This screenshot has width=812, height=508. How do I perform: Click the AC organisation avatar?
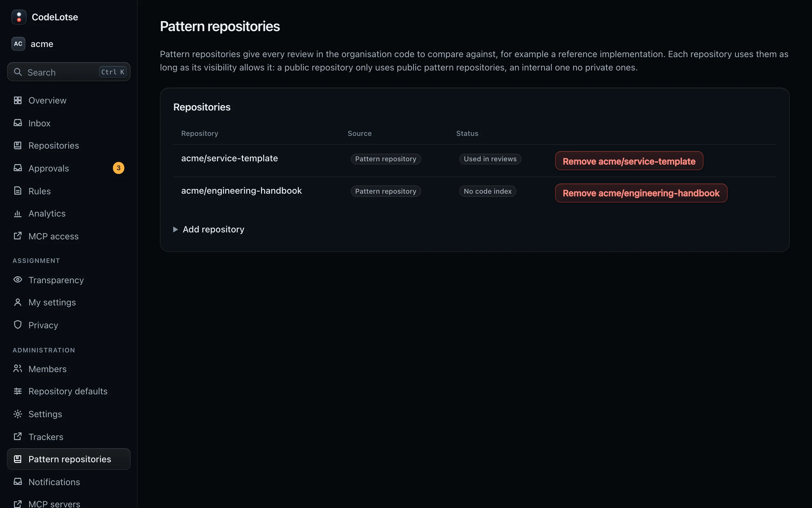[x=18, y=44]
